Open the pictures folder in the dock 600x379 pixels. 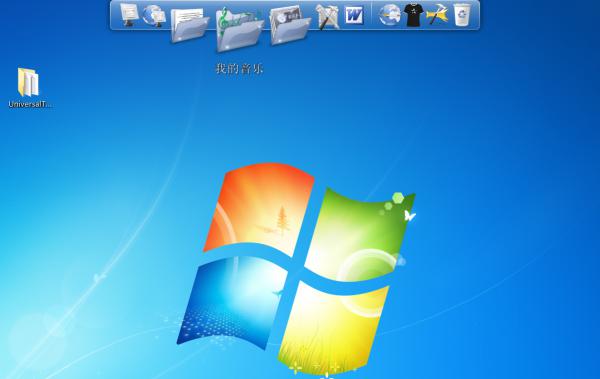[x=290, y=25]
